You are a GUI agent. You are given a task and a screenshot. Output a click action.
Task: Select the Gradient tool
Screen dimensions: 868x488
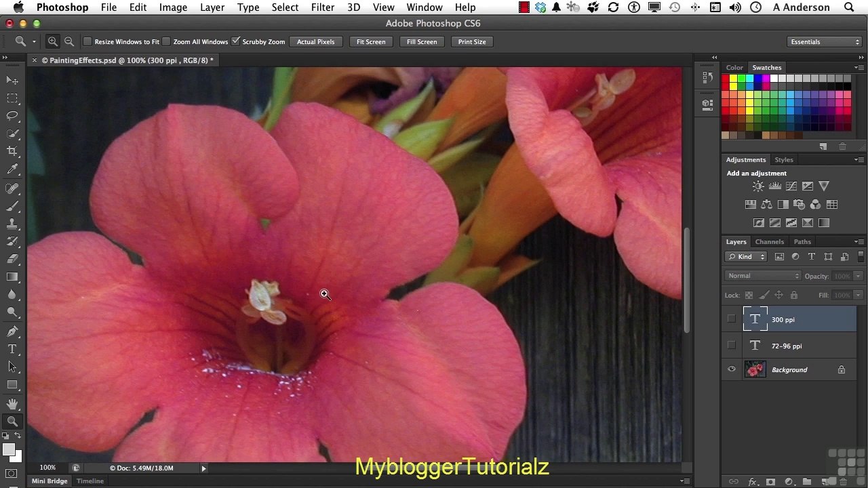pyautogui.click(x=12, y=277)
